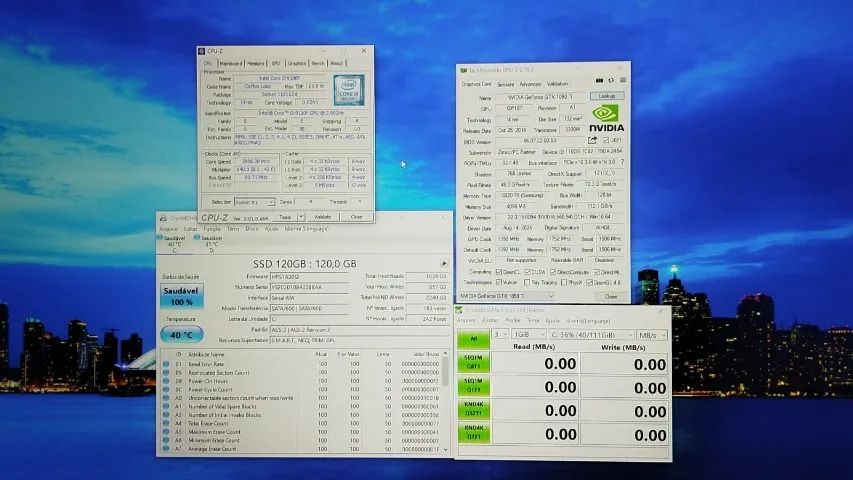The height and width of the screenshot is (480, 853).
Task: Click status dot for Read Error Rate
Action: (x=166, y=364)
